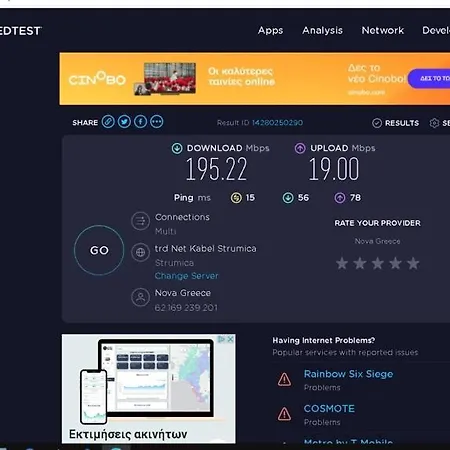
Task: Start a new test with GO button
Action: coord(99,250)
